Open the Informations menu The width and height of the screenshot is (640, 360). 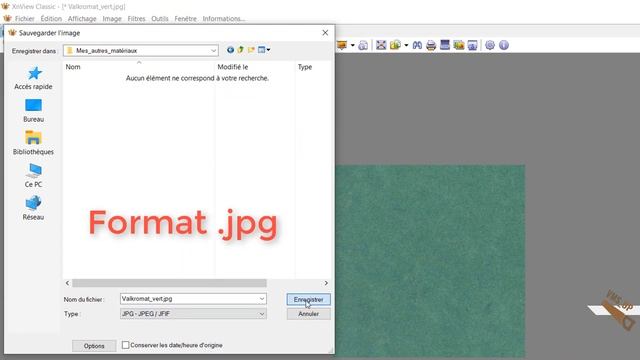click(x=224, y=19)
